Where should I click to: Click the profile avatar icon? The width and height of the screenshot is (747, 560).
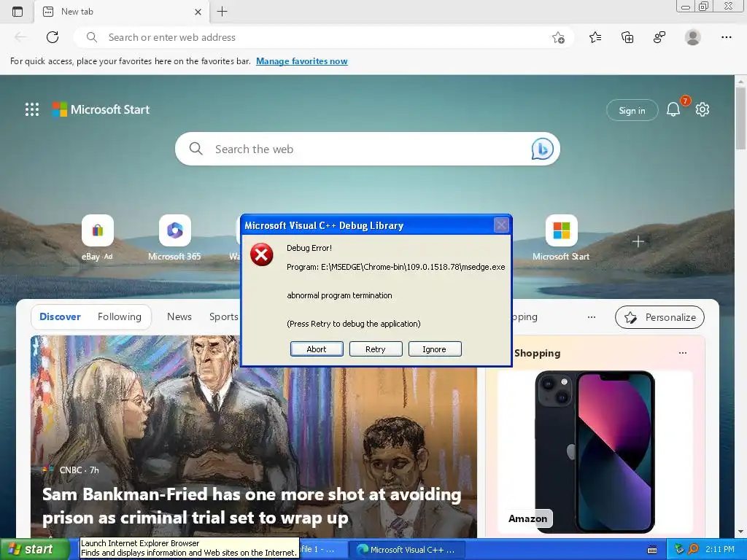tap(693, 37)
